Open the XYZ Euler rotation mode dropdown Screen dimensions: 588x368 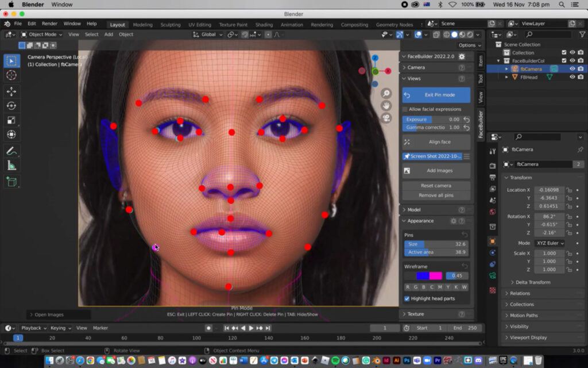pyautogui.click(x=550, y=243)
